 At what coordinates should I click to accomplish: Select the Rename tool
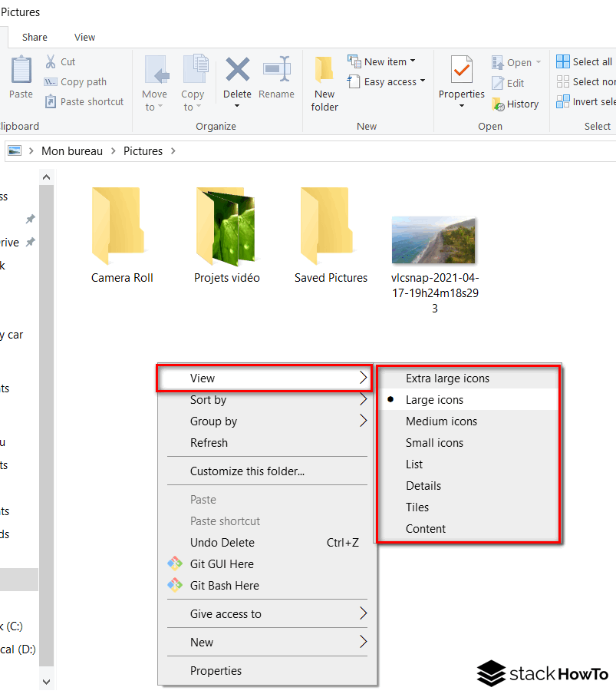[276, 81]
